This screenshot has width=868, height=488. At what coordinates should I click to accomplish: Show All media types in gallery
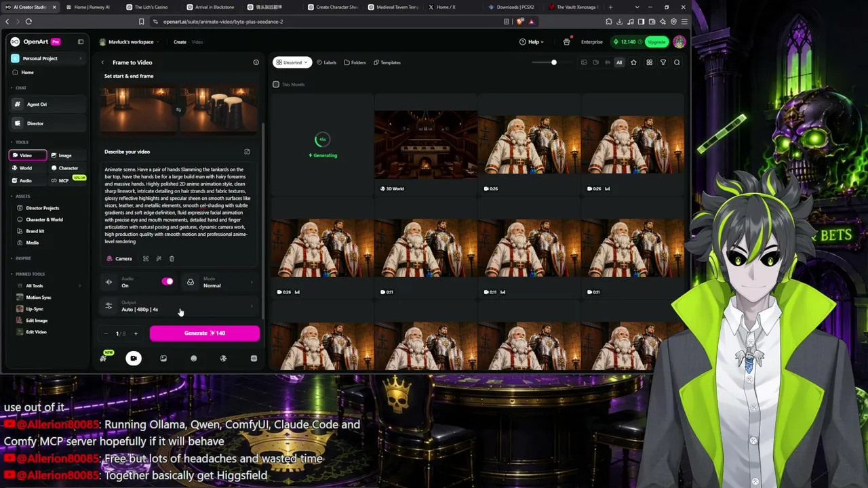tap(618, 62)
